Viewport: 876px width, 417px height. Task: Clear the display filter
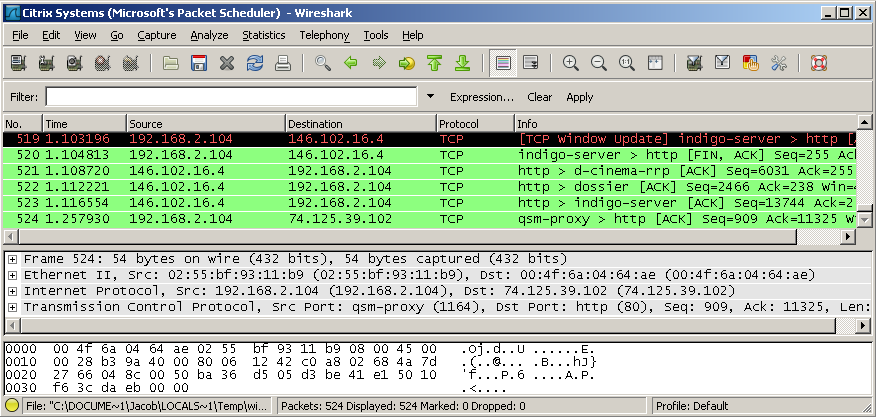click(x=539, y=97)
